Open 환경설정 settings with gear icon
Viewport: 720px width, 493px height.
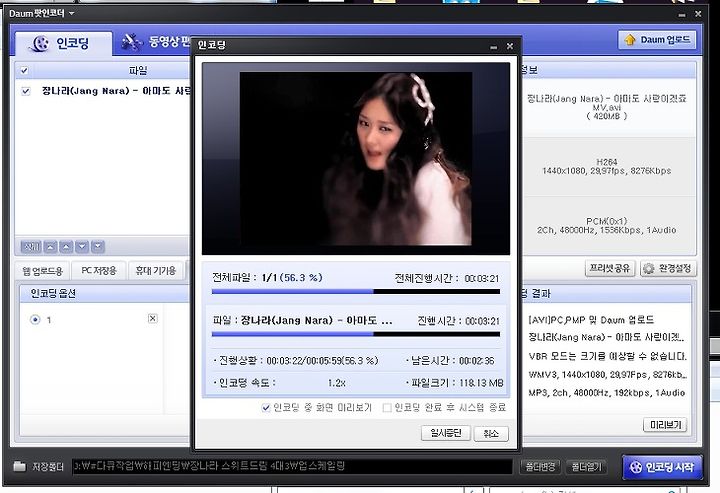[668, 269]
